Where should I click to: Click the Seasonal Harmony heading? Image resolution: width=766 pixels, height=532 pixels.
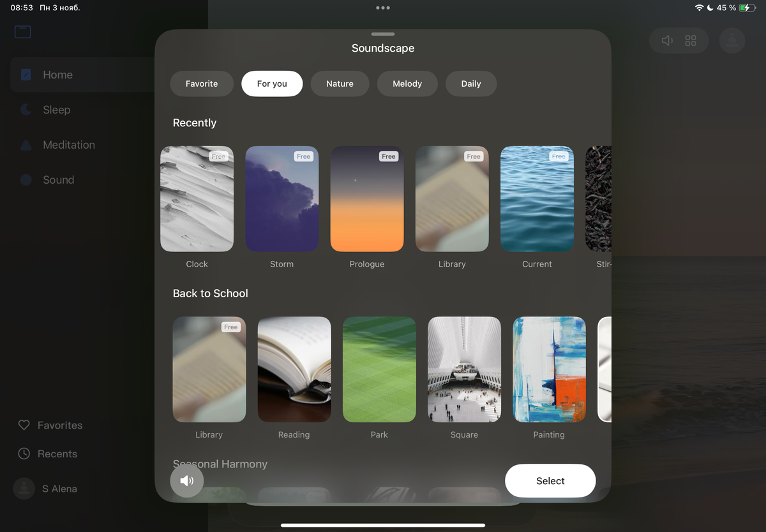point(220,464)
